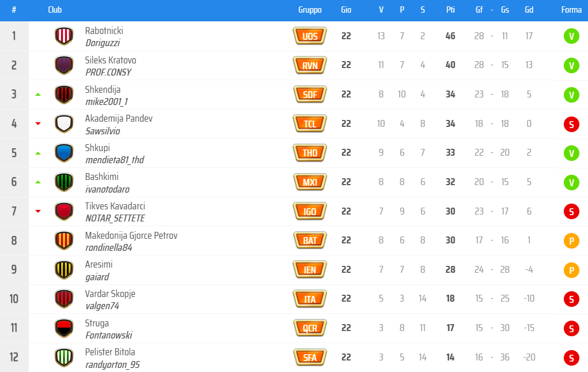The height and width of the screenshot is (372, 588).
Task: Open Shkendija club page link
Action: coord(103,89)
